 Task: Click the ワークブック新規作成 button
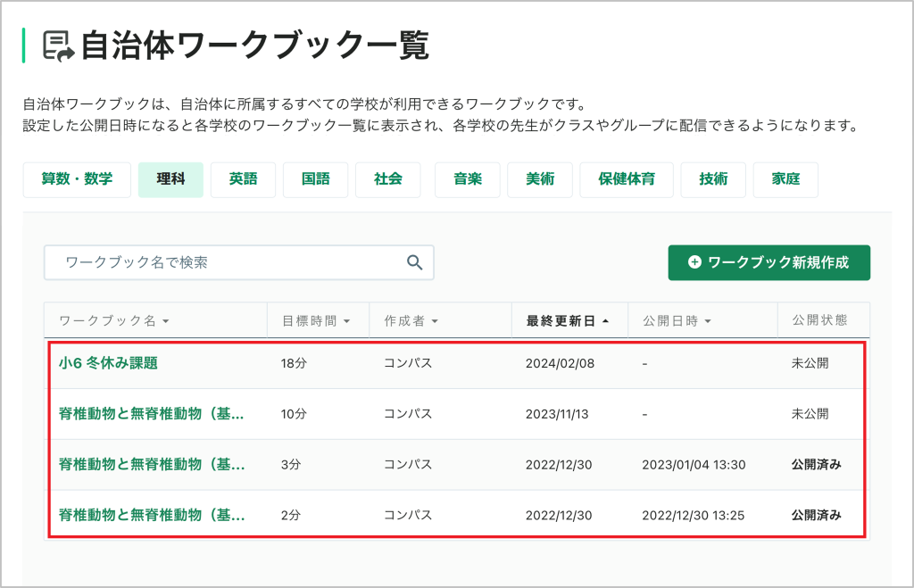tap(769, 263)
